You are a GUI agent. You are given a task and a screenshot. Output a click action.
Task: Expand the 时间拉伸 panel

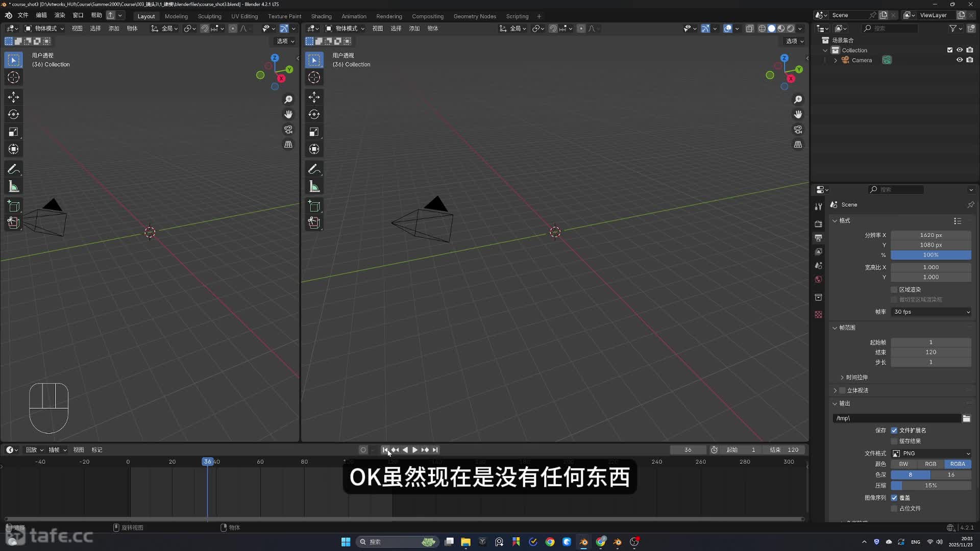pyautogui.click(x=856, y=378)
